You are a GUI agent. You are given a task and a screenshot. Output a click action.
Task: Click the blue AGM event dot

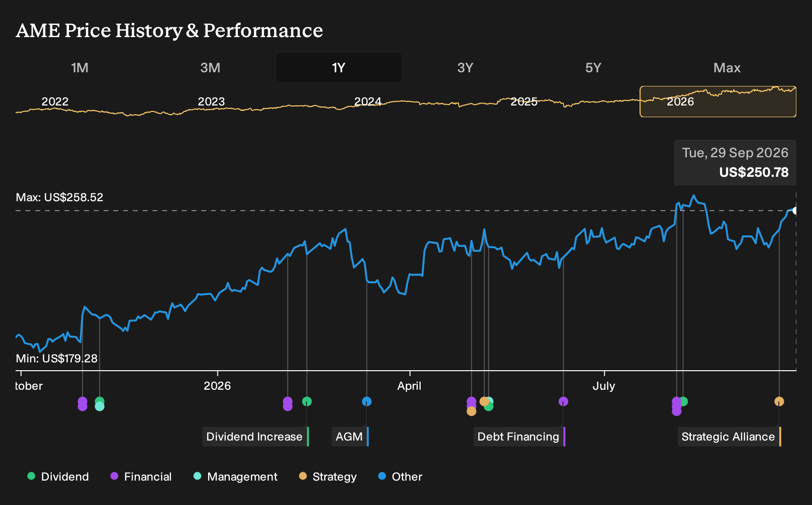tap(367, 401)
